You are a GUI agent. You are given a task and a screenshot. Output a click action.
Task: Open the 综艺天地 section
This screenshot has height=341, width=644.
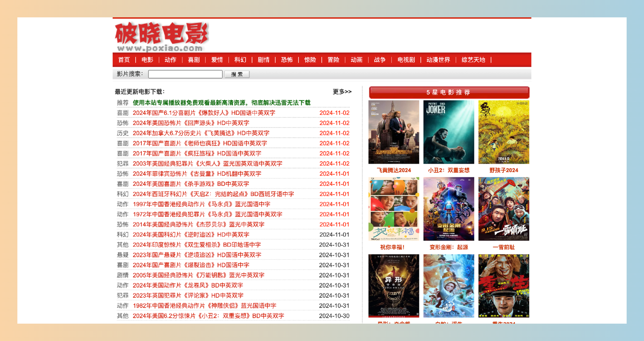pos(473,59)
